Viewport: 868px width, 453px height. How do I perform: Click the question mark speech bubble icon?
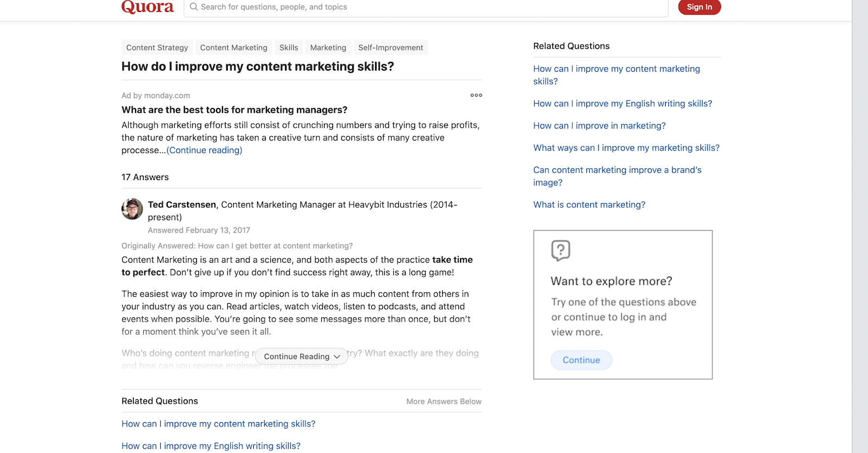(560, 251)
